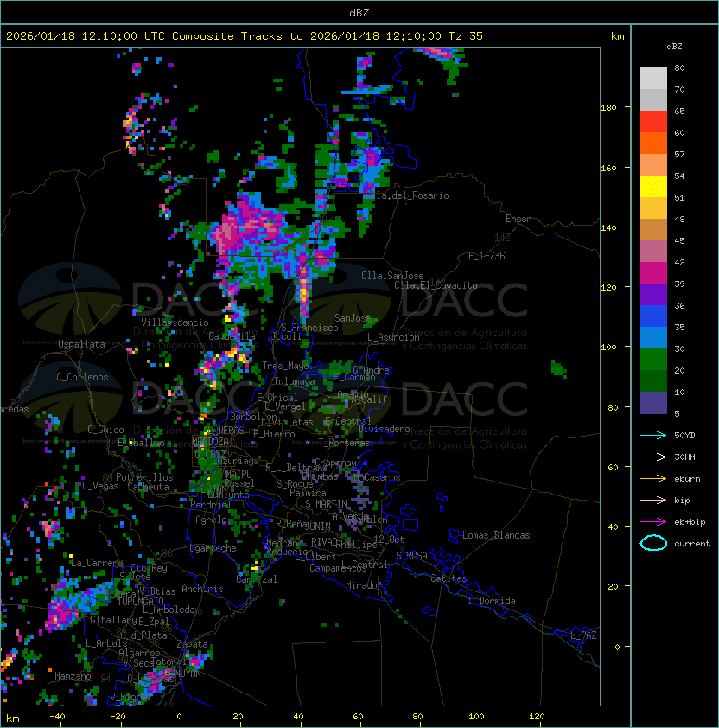Click the 'dBZ' title at top center
Screen dimensions: 719x728
[359, 12]
